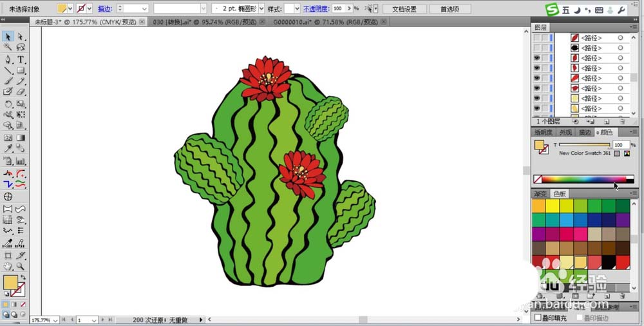Select the Scale tool
644x326 pixels.
click(x=21, y=104)
